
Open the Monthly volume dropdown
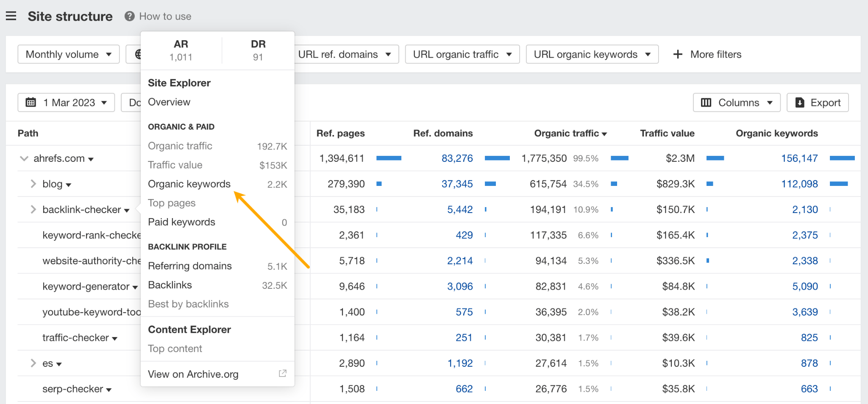(69, 54)
